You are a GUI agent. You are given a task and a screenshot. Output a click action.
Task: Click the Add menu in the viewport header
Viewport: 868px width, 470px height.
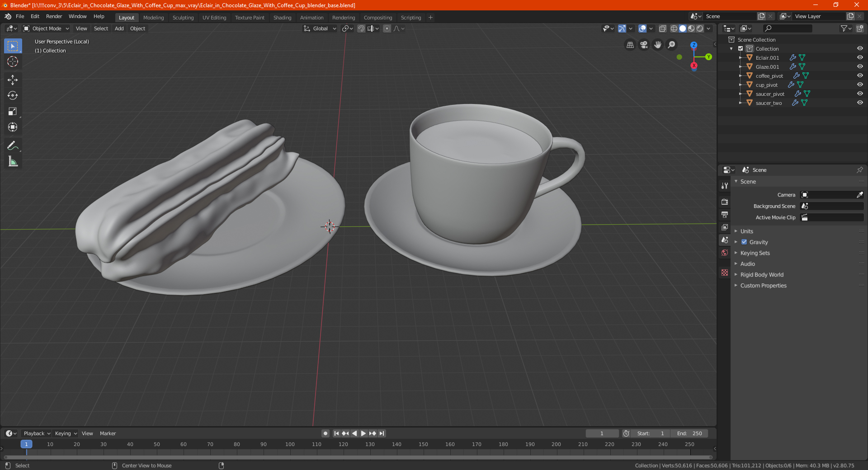[119, 28]
